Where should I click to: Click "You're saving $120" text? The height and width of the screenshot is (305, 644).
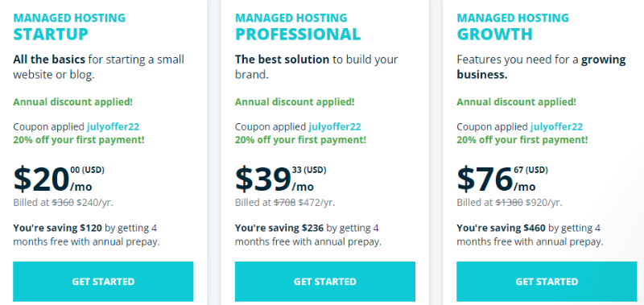click(x=59, y=228)
